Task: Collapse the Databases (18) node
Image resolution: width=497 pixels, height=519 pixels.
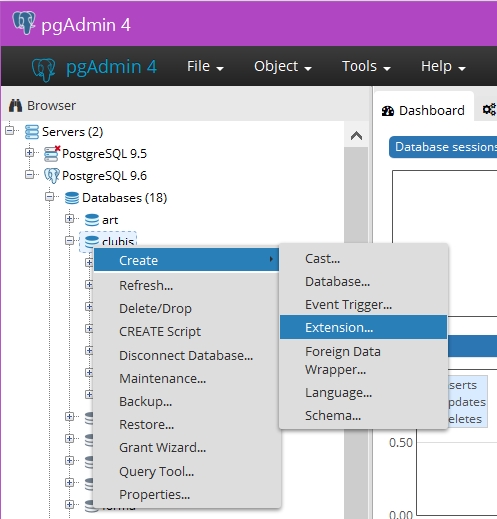Action: 49,197
